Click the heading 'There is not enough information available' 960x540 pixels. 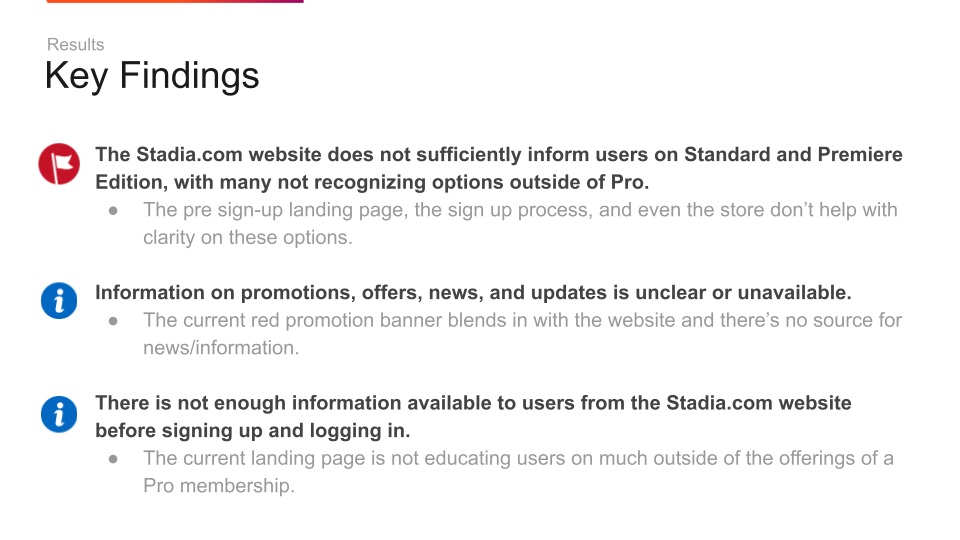(473, 403)
